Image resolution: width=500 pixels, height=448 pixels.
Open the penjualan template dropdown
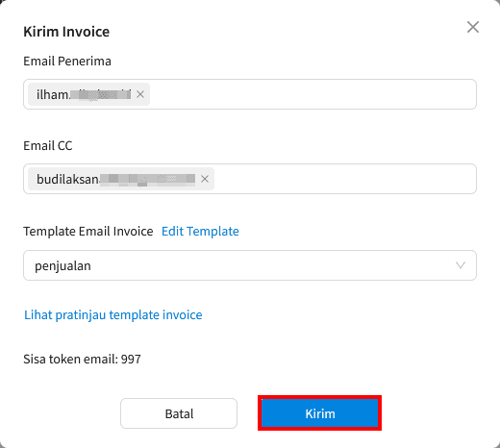coord(250,265)
